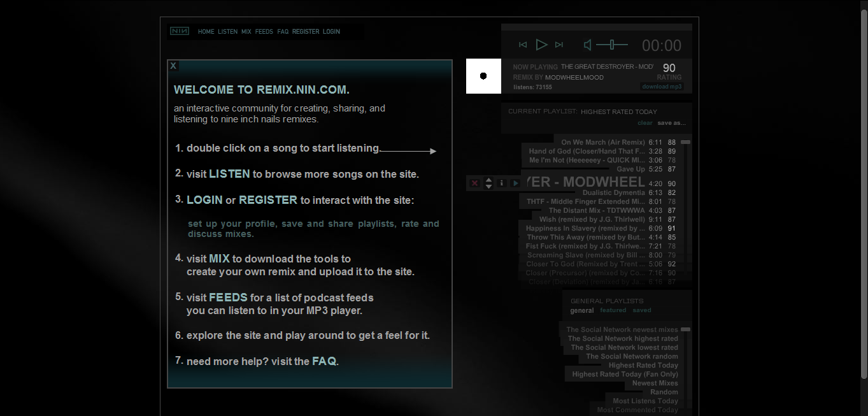Click the NIN logo in the navigation bar
The height and width of the screenshot is (416, 868).
pyautogui.click(x=179, y=31)
